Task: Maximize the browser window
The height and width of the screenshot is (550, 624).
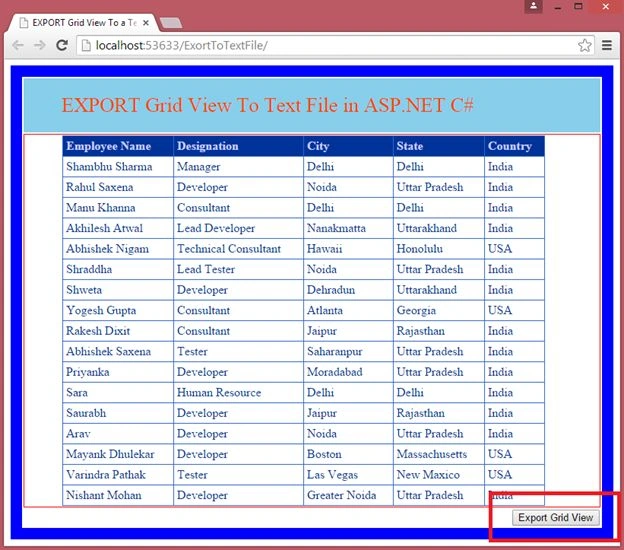Action: (578, 6)
